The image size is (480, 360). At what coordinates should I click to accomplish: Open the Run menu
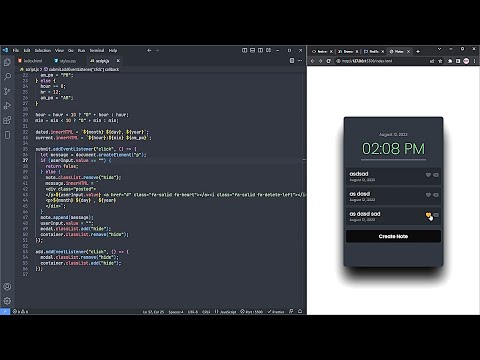point(81,50)
